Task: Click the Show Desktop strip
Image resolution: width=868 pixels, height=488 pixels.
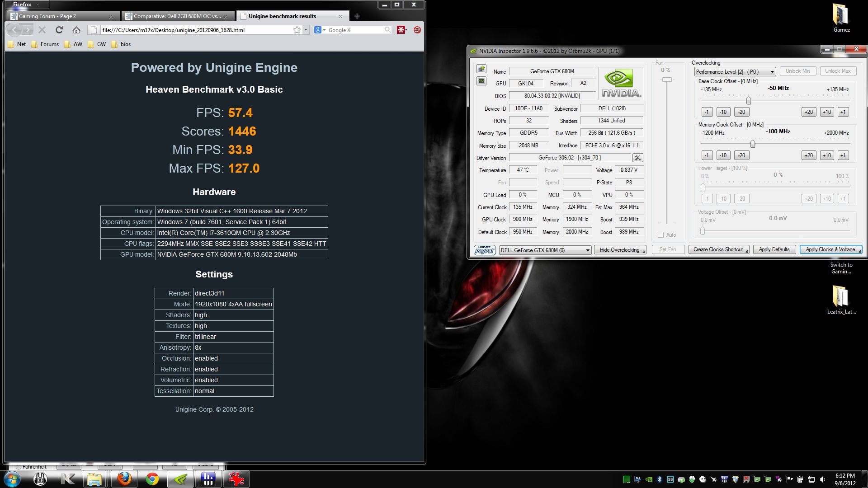Action: (864, 479)
